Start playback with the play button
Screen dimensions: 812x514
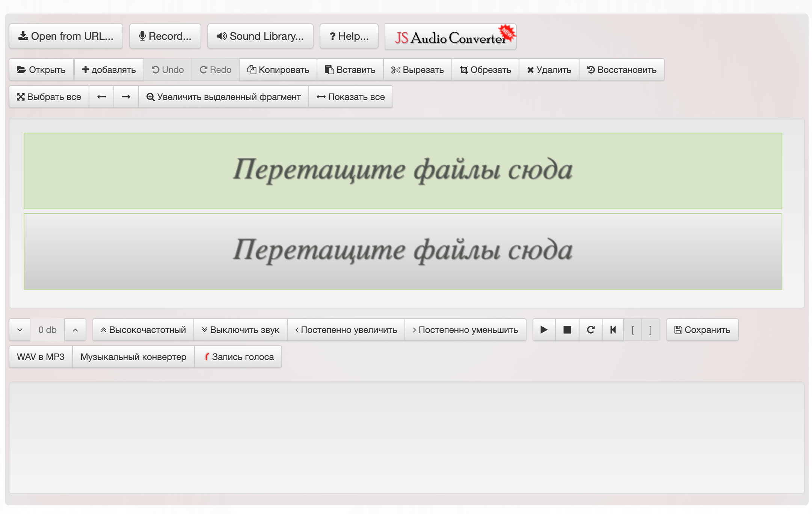(x=544, y=330)
